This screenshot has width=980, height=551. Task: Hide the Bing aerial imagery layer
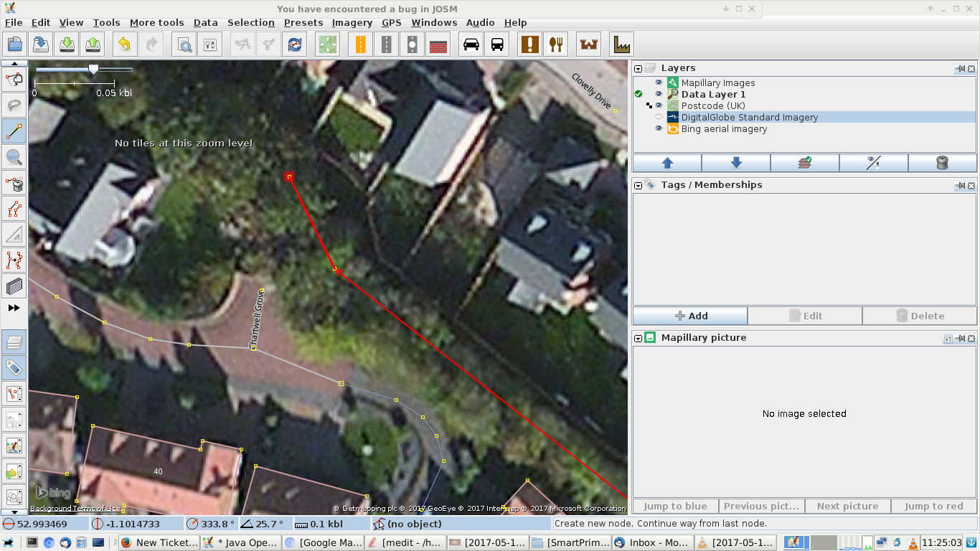coord(659,129)
